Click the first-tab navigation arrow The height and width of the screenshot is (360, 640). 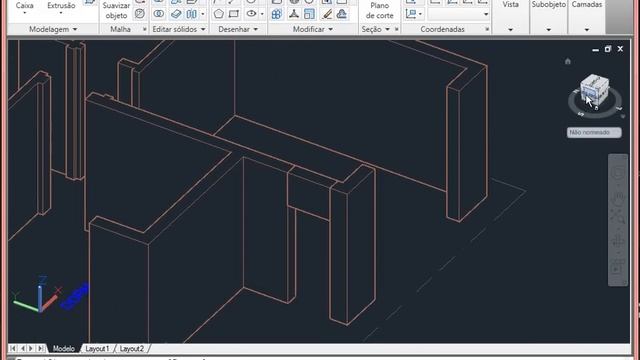tap(13, 348)
